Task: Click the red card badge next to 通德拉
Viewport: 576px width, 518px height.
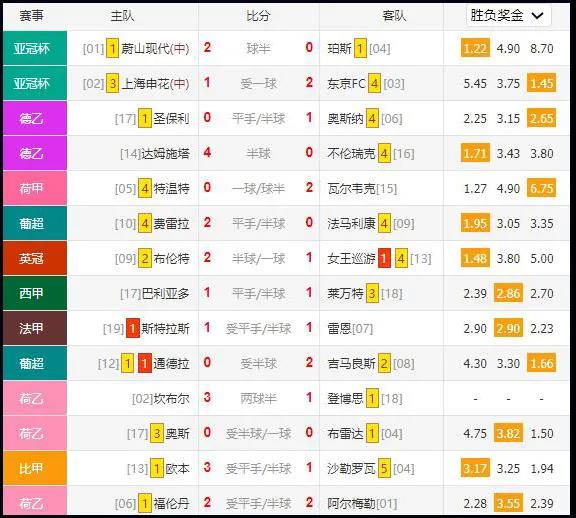Action: [145, 363]
